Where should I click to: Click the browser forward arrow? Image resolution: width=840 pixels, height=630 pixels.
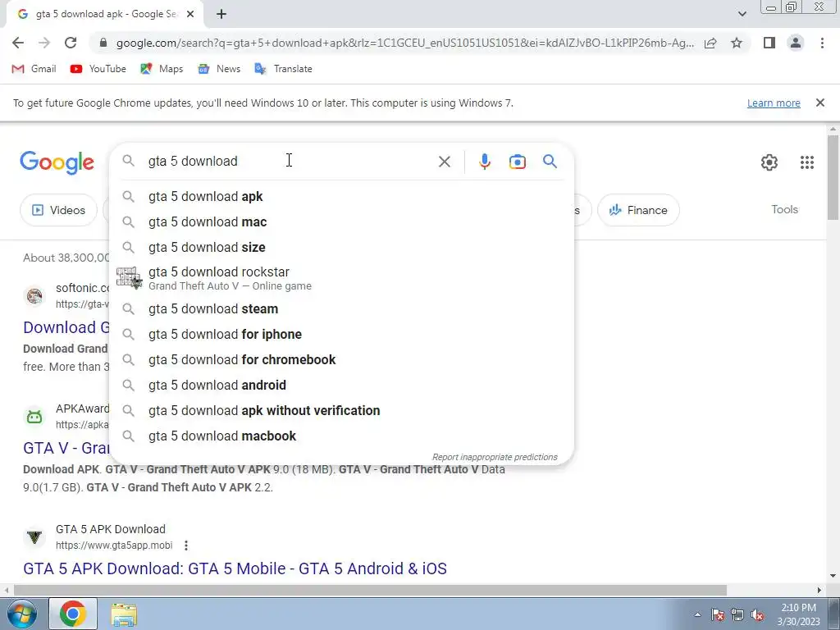[44, 43]
